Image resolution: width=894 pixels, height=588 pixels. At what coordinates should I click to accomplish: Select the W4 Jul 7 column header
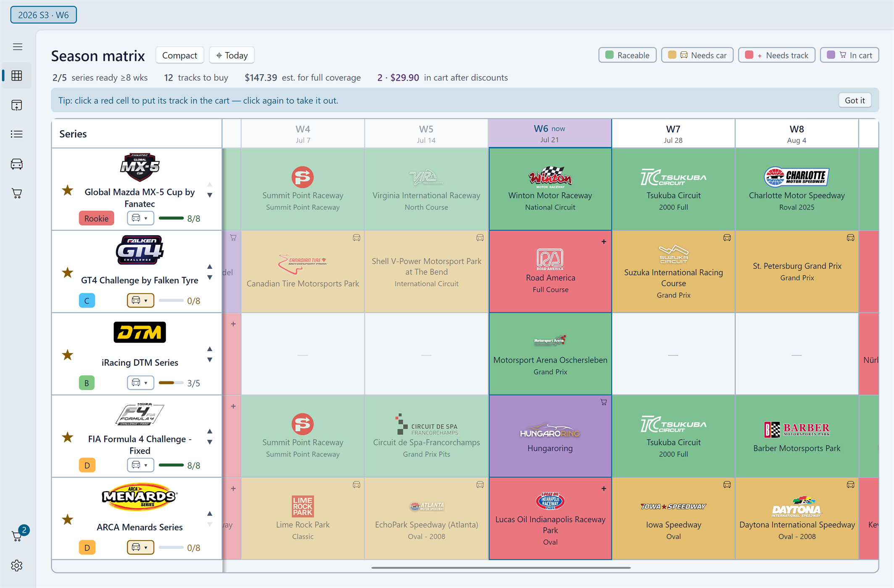pyautogui.click(x=303, y=134)
